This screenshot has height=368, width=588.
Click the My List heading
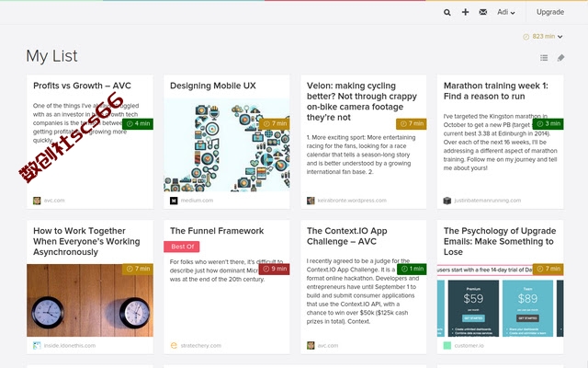point(51,56)
